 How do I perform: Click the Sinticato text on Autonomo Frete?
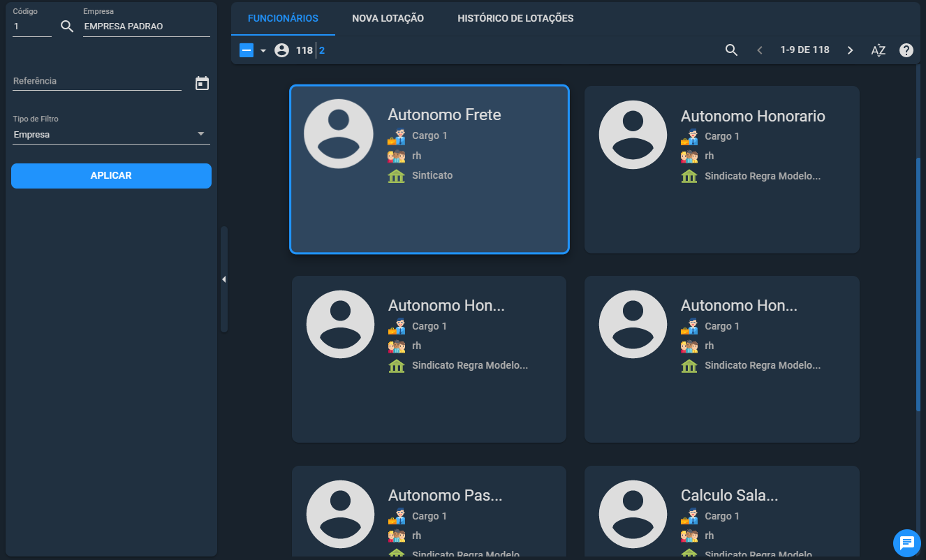432,175
